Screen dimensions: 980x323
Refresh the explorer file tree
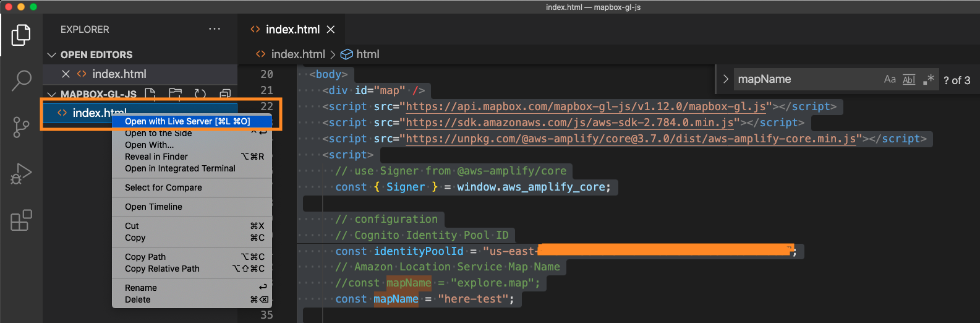point(200,94)
